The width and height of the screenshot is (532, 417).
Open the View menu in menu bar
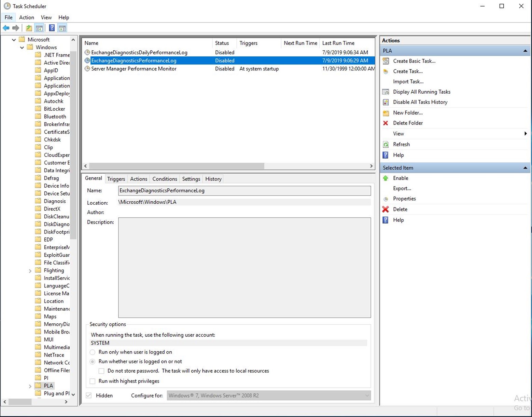pyautogui.click(x=46, y=17)
